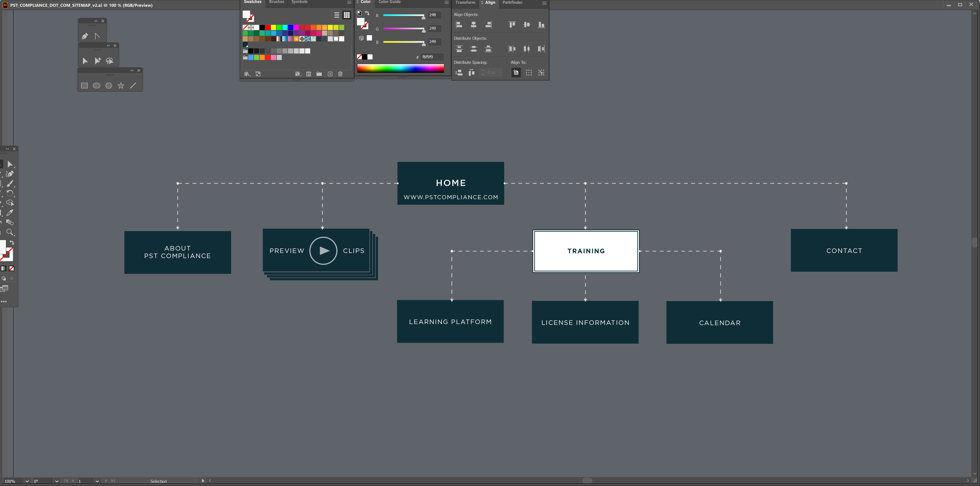
Task: Click Vertical Align Top icon
Action: tap(512, 25)
